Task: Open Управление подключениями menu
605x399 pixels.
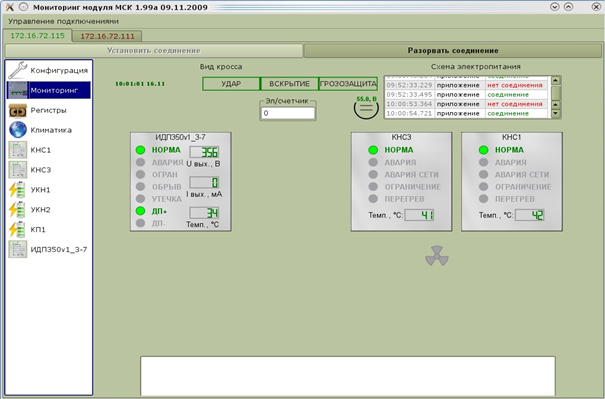Action: click(x=63, y=21)
